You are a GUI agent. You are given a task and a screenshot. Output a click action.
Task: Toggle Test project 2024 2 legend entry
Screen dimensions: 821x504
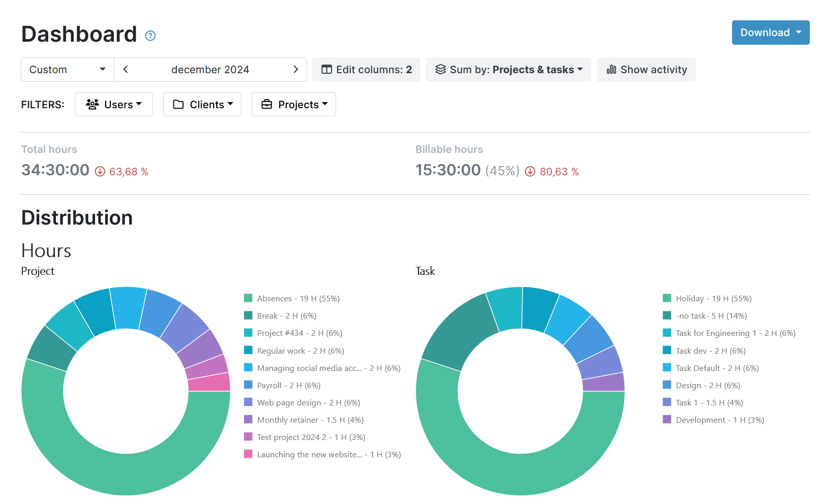[x=305, y=437]
